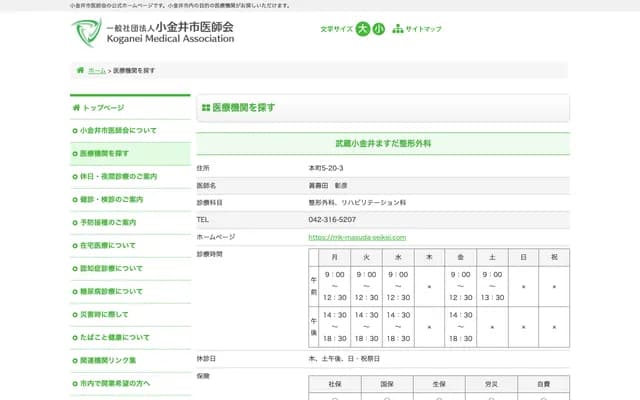
Task: Open 小金井市医師会について in sidebar
Action: (x=118, y=131)
